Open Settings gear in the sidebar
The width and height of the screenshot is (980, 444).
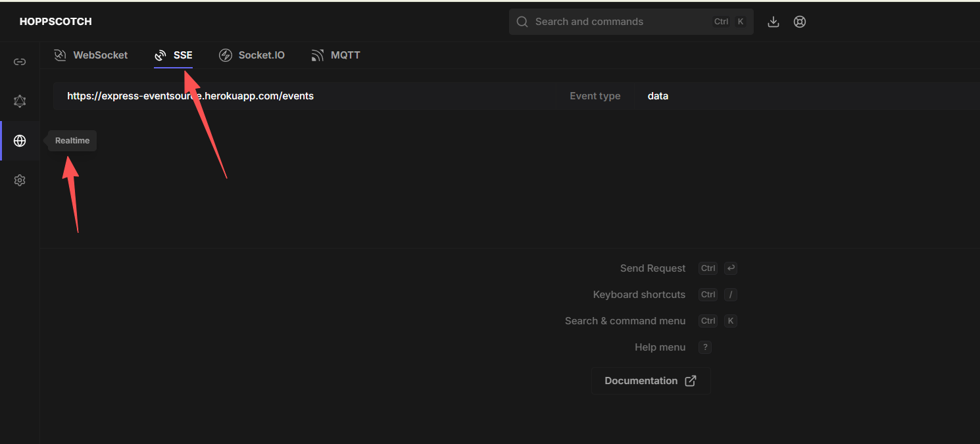[20, 180]
